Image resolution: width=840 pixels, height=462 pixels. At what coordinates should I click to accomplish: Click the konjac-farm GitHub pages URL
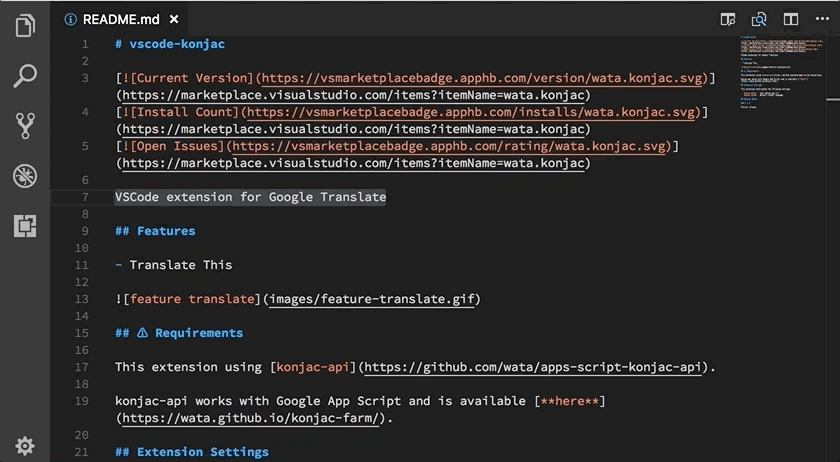click(x=251, y=418)
